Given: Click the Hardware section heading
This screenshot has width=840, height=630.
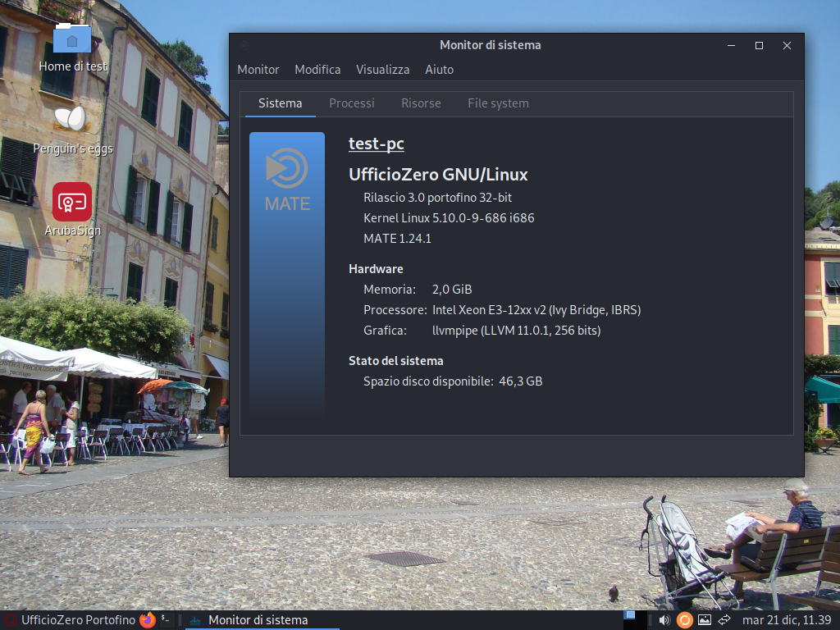Looking at the screenshot, I should pyautogui.click(x=376, y=269).
